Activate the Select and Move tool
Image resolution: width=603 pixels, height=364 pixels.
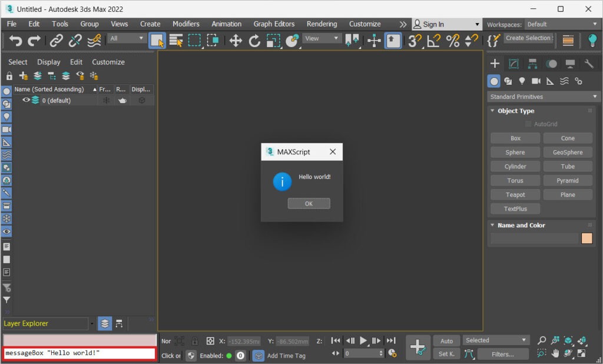click(x=236, y=41)
